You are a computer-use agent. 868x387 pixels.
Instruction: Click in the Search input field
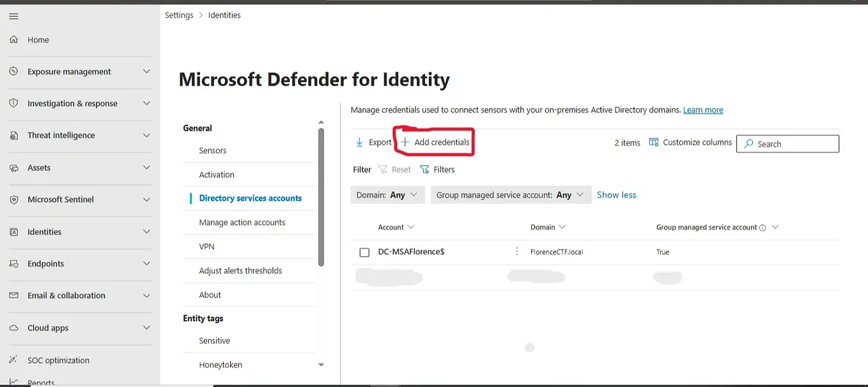pos(787,144)
